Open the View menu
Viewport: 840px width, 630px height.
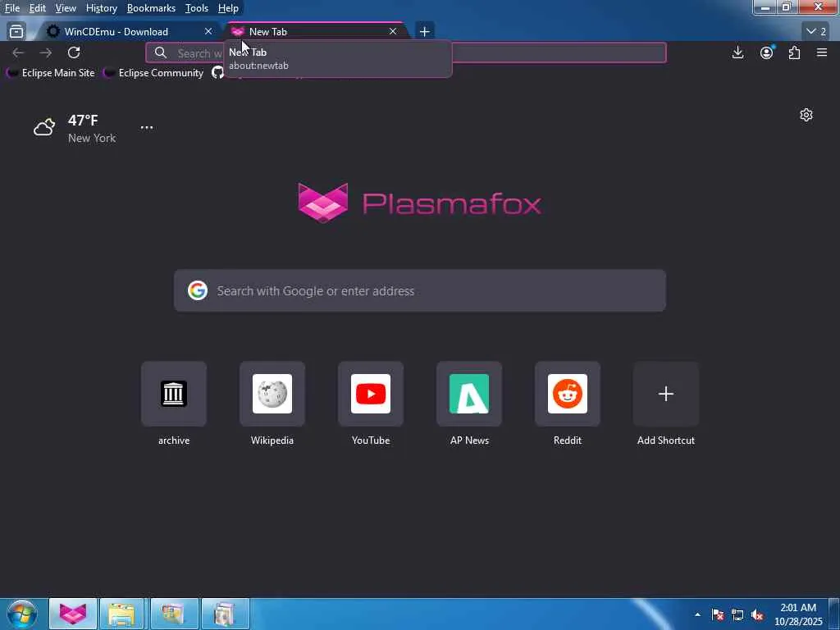point(66,8)
